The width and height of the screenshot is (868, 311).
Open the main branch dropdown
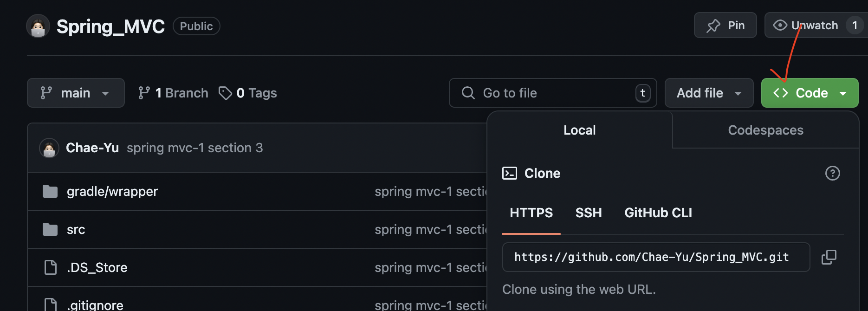(x=76, y=93)
